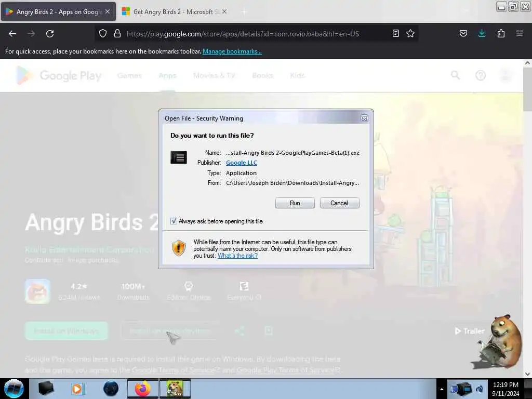Open a new tab with plus button
Viewport: 532px width, 399px height.
[x=244, y=12]
